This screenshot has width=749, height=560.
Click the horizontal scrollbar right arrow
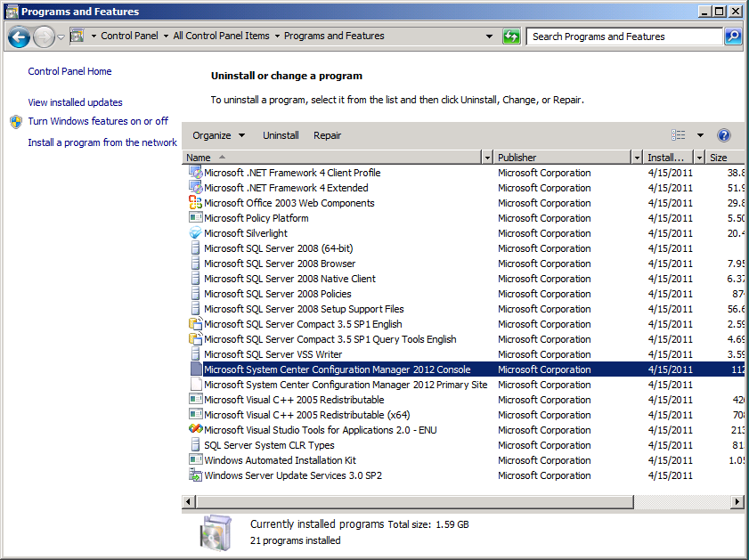(737, 501)
